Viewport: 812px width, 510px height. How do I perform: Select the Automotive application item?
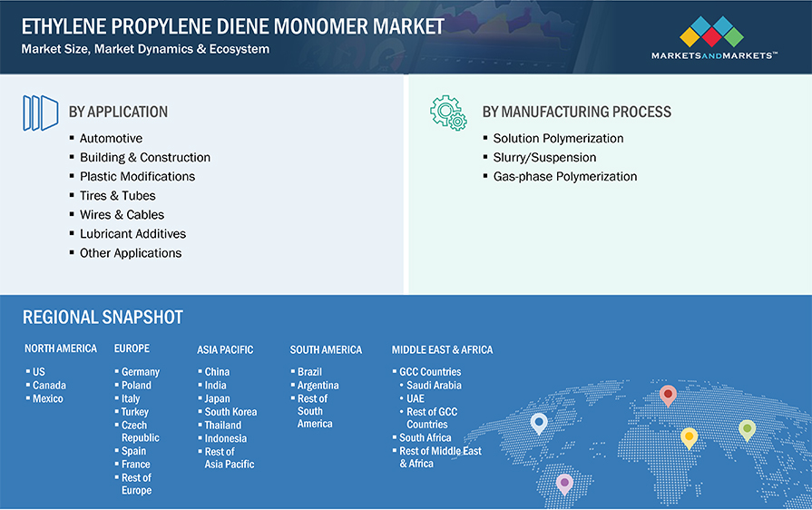(111, 139)
